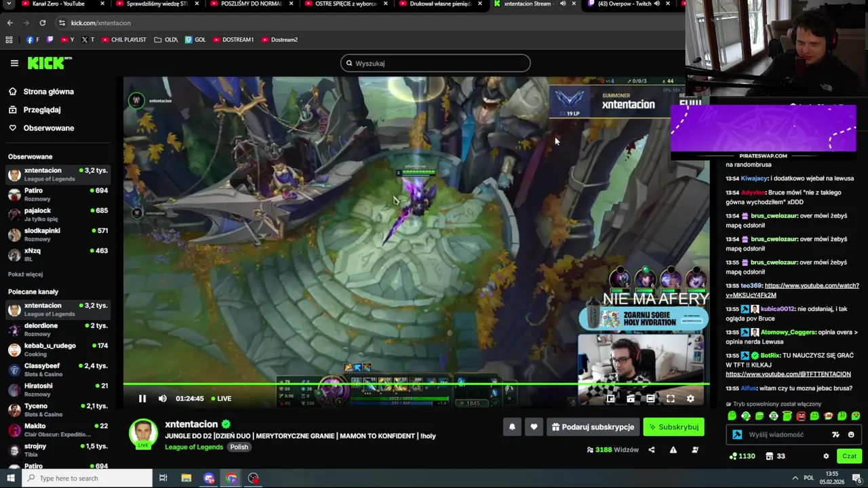The width and height of the screenshot is (868, 488).
Task: Open Tyceno recommended channel
Action: [58, 410]
